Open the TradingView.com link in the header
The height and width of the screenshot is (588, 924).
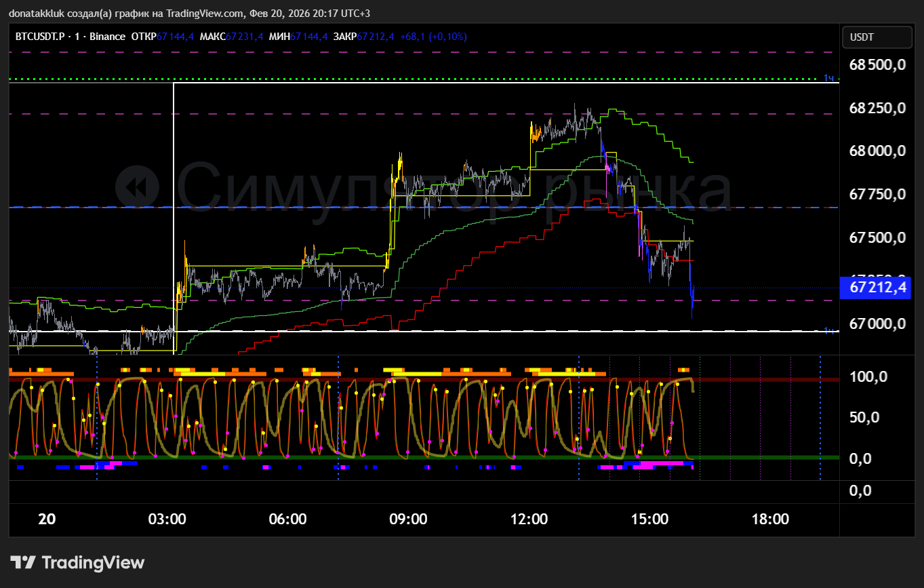click(x=204, y=14)
